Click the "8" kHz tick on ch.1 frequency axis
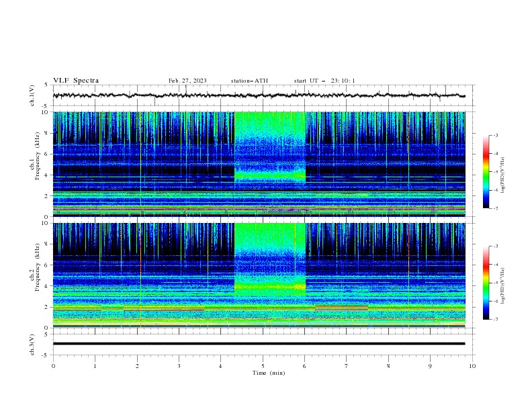This screenshot has height=411, width=532. pos(46,133)
